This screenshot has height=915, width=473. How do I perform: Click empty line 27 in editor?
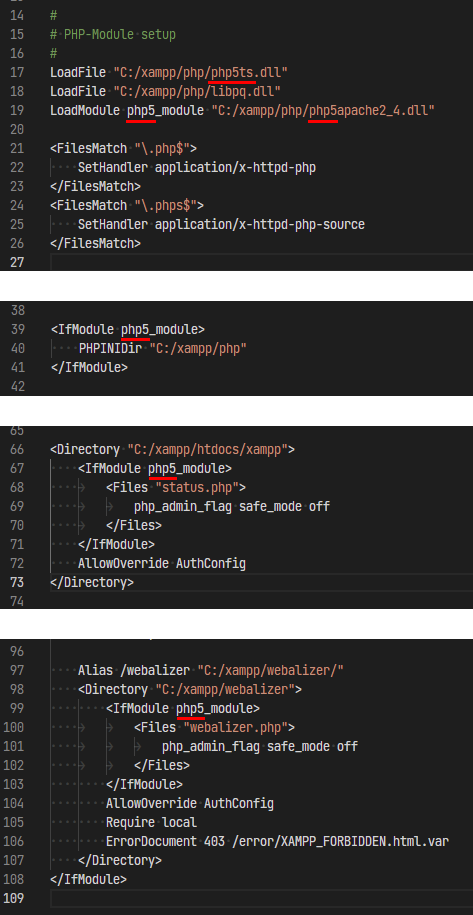(x=261, y=262)
